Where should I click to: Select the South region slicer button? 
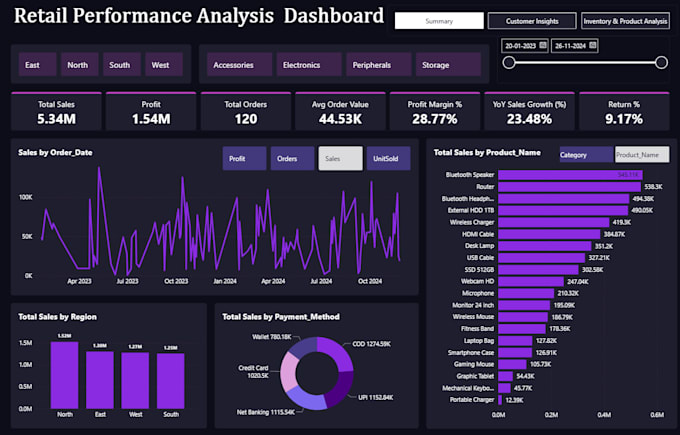(122, 65)
